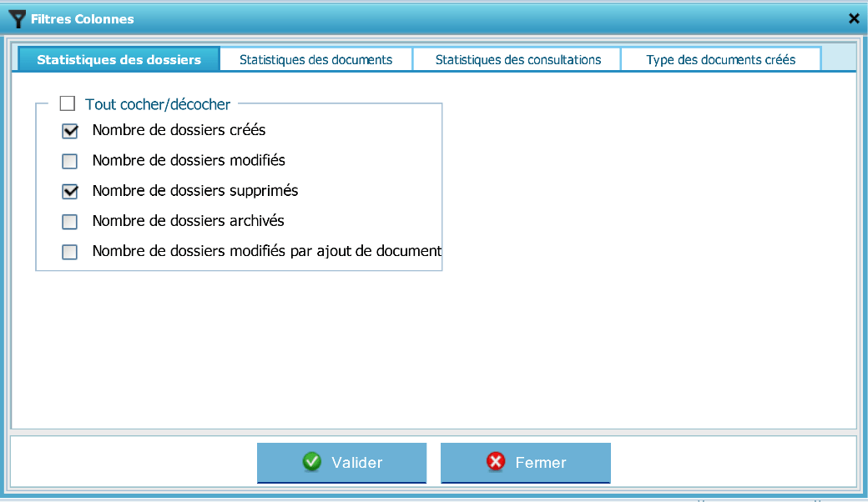Tick the modifiés par ajout de document checkbox
868x502 pixels.
(70, 252)
